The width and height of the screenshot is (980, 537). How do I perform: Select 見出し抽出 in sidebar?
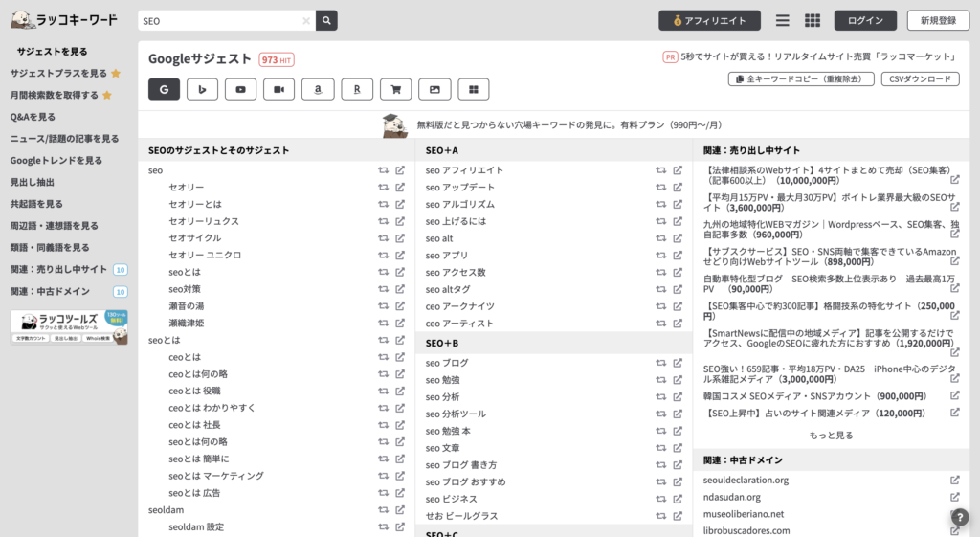pos(32,183)
